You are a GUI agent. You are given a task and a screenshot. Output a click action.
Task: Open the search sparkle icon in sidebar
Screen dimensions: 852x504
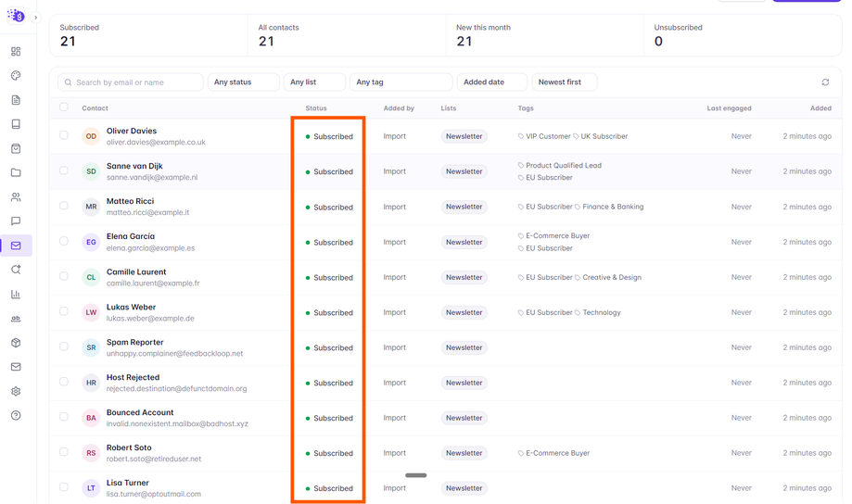pyautogui.click(x=16, y=270)
